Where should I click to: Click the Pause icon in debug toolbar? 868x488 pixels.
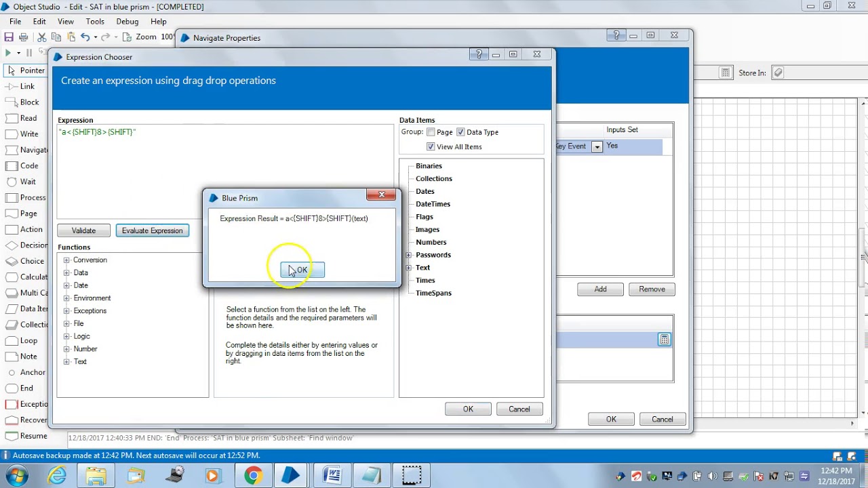[29, 53]
